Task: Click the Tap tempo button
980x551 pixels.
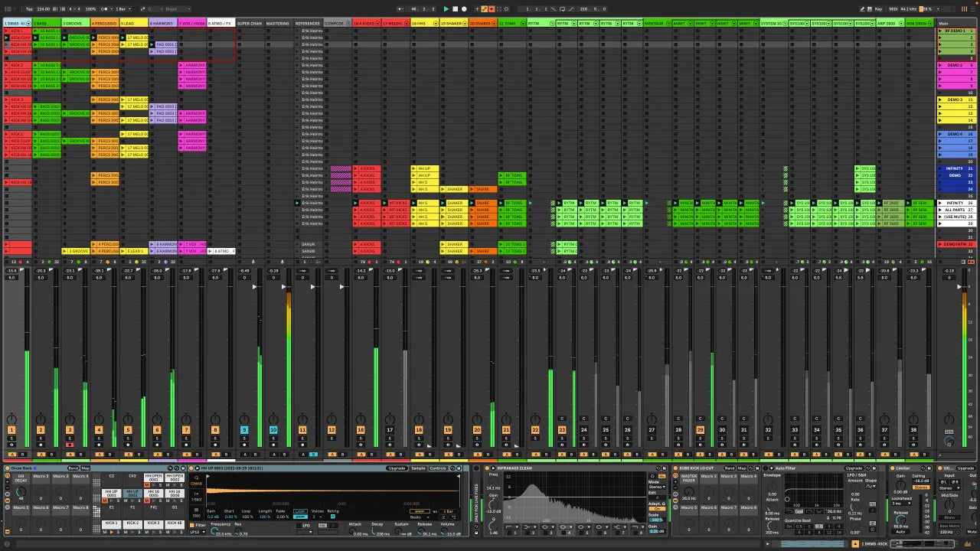Action: pos(29,9)
